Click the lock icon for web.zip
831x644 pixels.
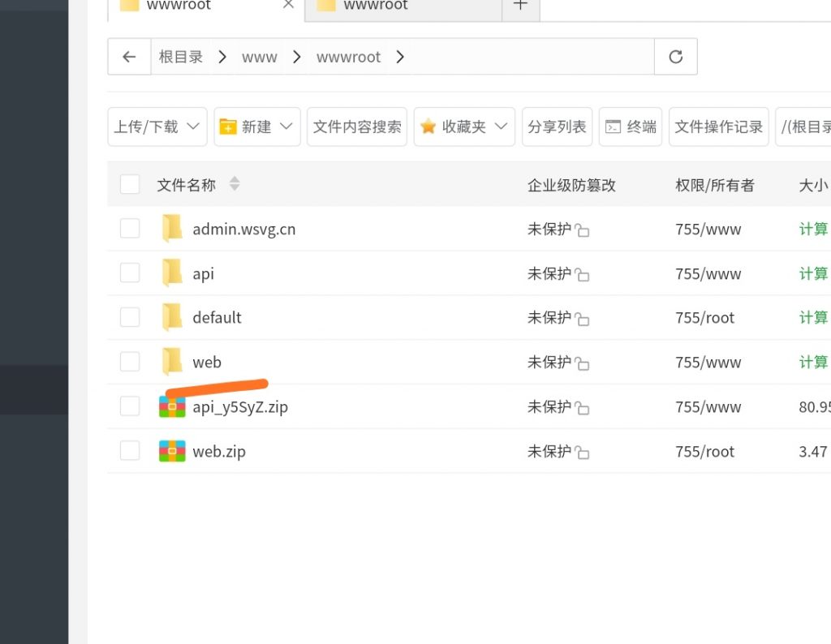582,453
